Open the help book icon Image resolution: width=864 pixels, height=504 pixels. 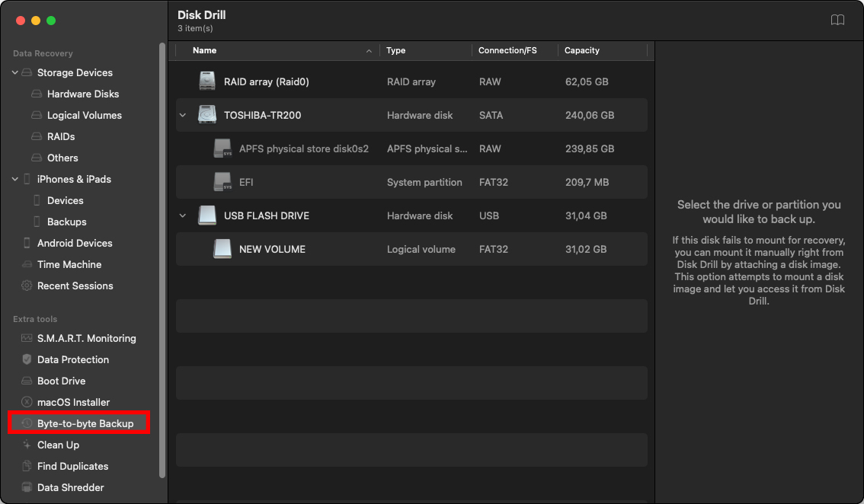[837, 21]
